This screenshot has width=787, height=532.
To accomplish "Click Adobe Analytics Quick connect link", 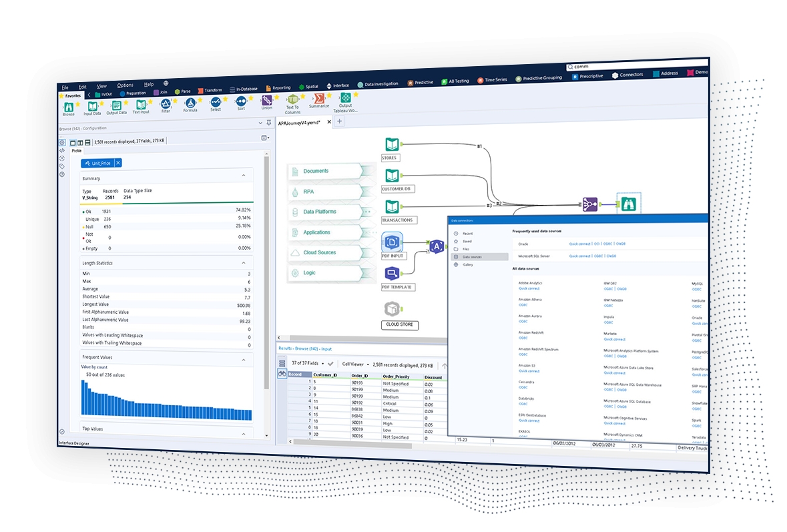I will (x=529, y=288).
